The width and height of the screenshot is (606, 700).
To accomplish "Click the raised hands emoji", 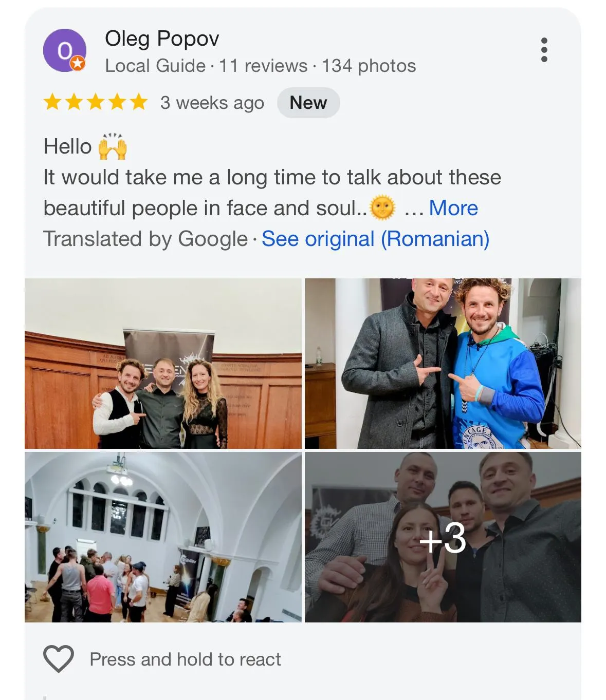I will pyautogui.click(x=112, y=146).
